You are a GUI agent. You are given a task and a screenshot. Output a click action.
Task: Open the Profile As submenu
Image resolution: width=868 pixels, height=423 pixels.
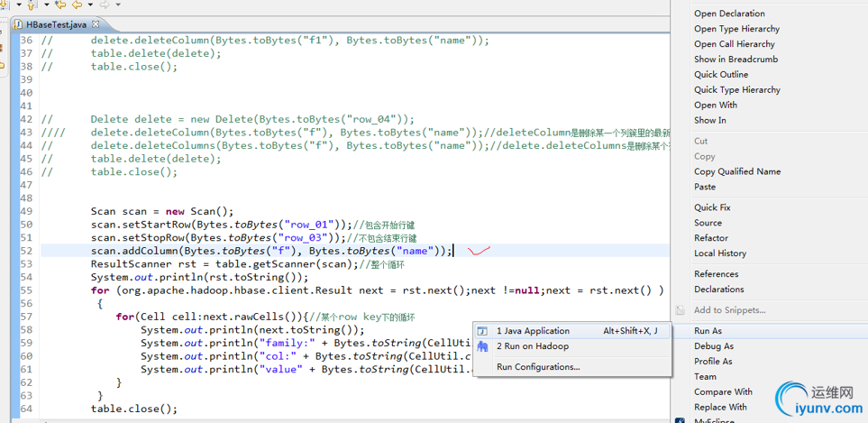click(x=713, y=362)
